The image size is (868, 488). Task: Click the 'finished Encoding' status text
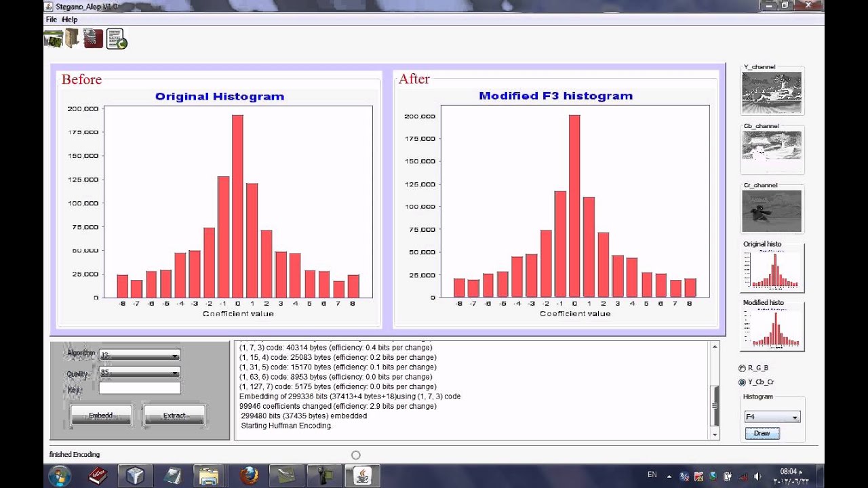[x=75, y=455]
